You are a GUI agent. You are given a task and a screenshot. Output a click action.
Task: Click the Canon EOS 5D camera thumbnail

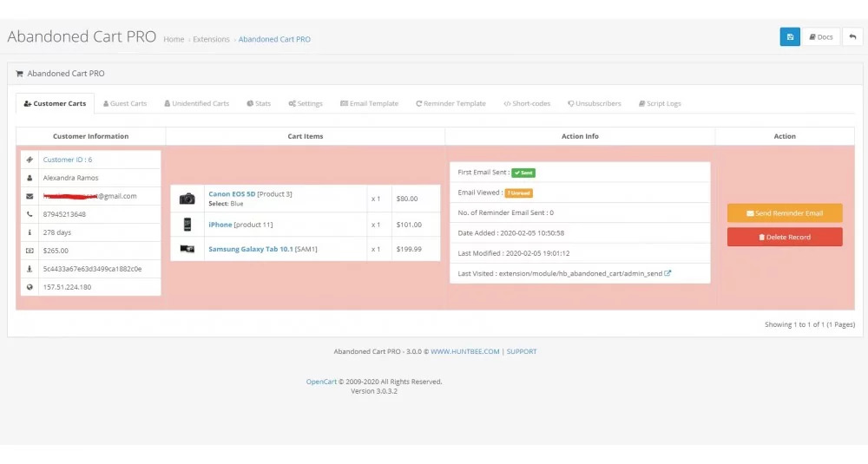pyautogui.click(x=187, y=199)
